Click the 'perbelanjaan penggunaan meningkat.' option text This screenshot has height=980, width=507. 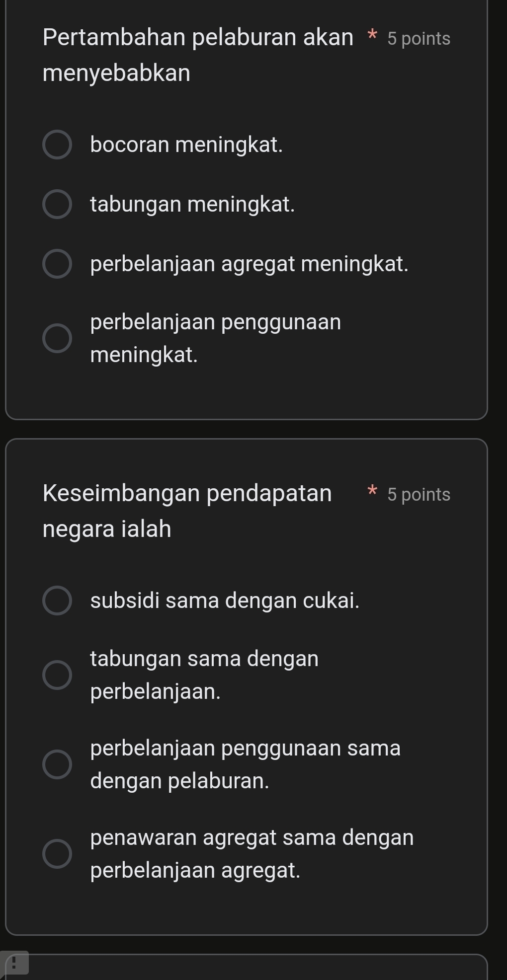216,338
